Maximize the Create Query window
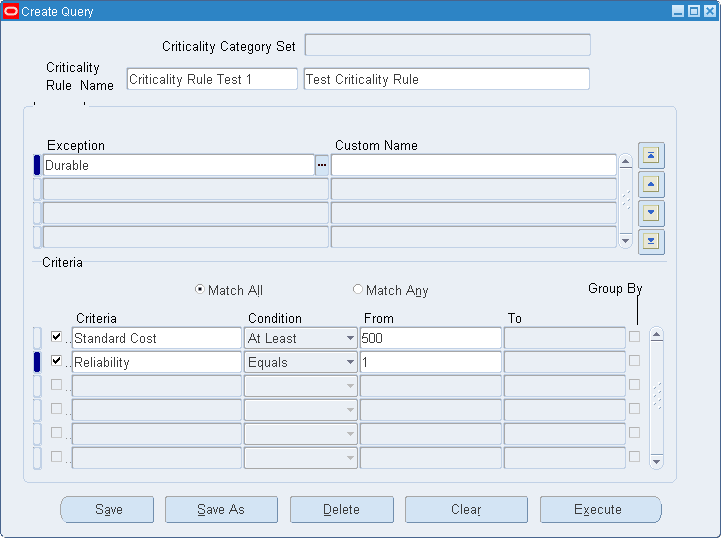Screen dimensions: 721x538 click(694, 11)
